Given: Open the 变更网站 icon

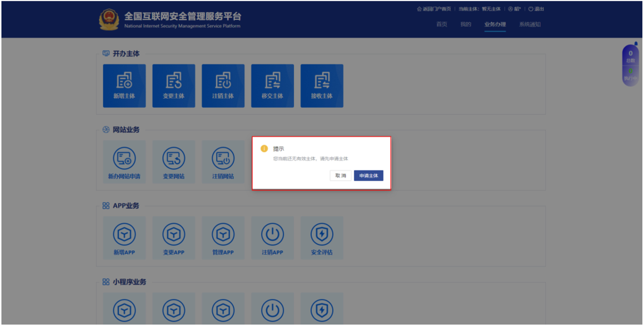Looking at the screenshot, I should tap(174, 162).
